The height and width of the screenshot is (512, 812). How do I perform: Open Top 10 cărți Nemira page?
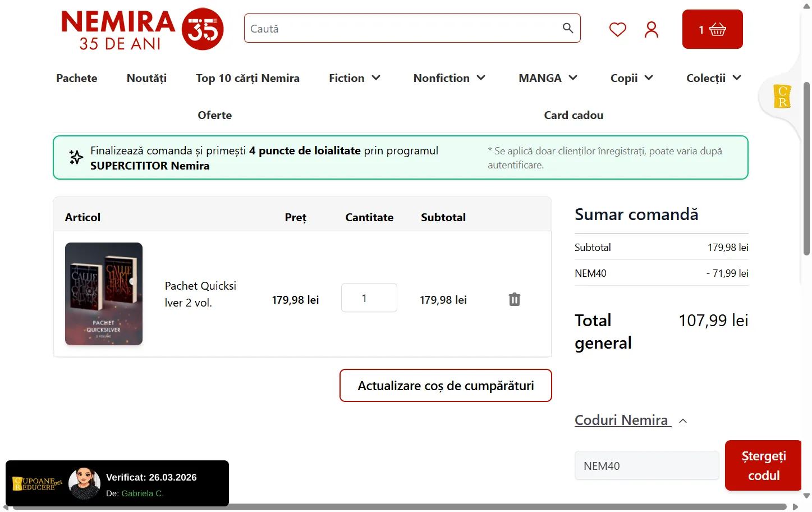tap(247, 78)
